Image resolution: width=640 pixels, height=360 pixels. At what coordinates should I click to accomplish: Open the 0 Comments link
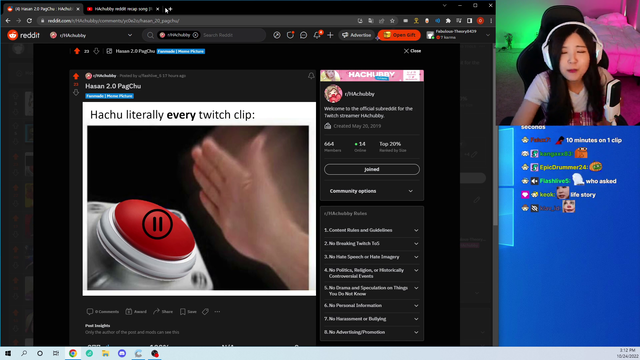(102, 311)
